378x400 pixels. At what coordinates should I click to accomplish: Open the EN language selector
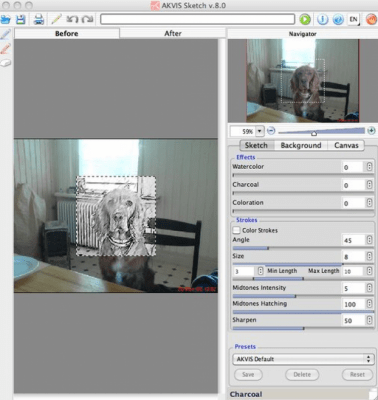tap(354, 19)
